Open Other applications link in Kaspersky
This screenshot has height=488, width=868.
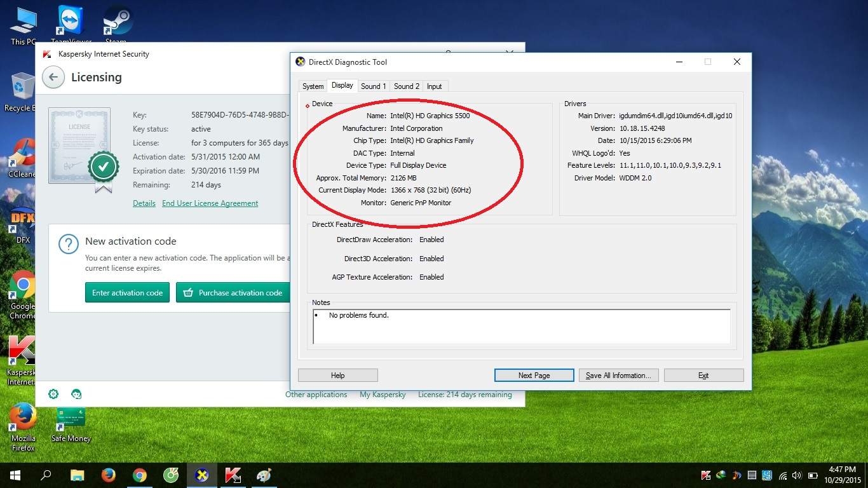(316, 395)
